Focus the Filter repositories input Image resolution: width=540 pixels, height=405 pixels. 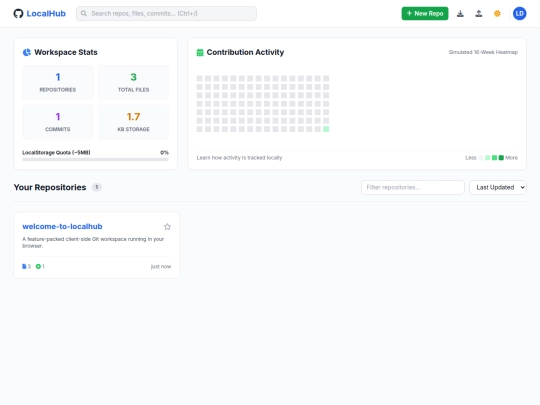pyautogui.click(x=413, y=187)
